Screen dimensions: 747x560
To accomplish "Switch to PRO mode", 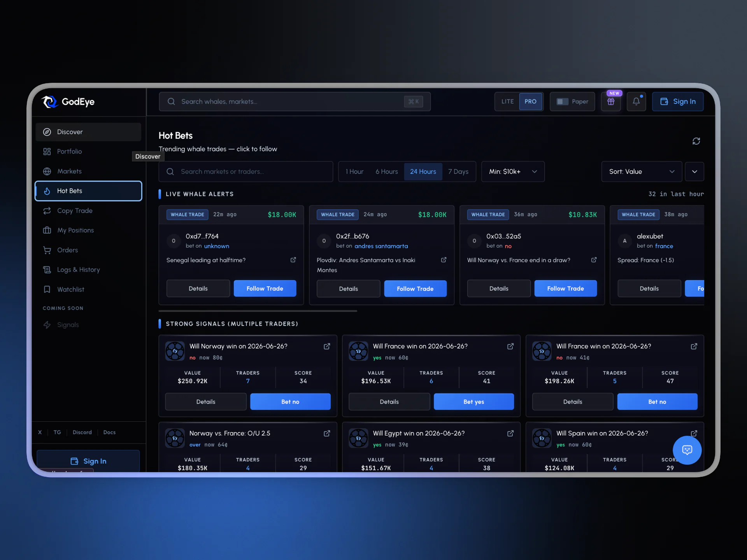I will click(530, 101).
